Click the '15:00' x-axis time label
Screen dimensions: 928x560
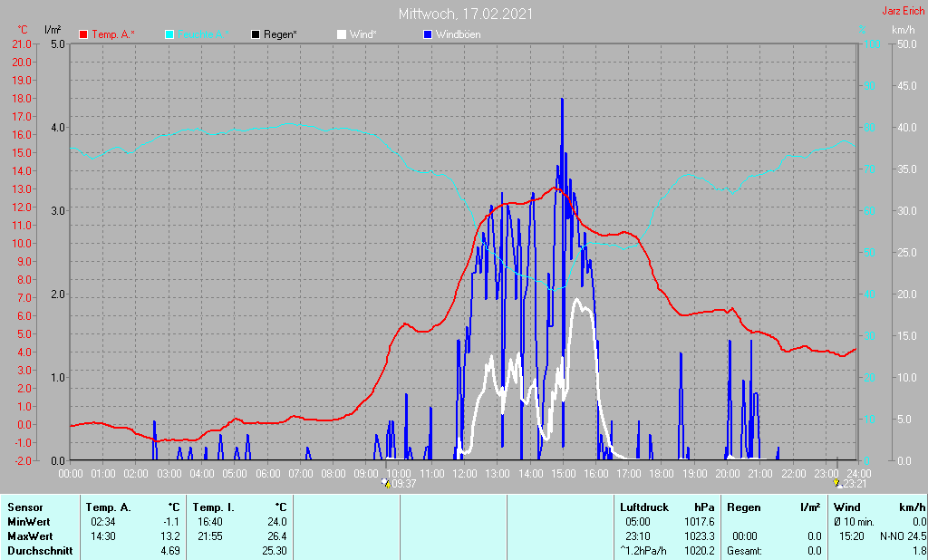pos(564,474)
